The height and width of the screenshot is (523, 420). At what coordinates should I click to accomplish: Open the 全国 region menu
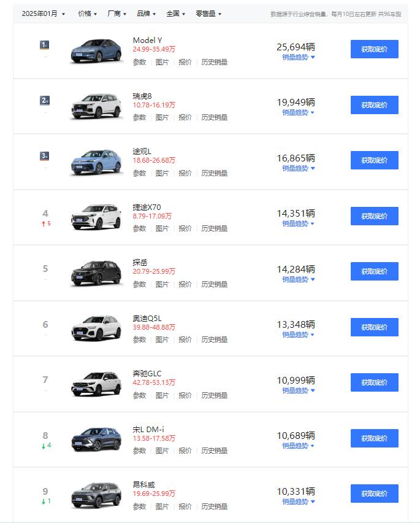(x=175, y=14)
